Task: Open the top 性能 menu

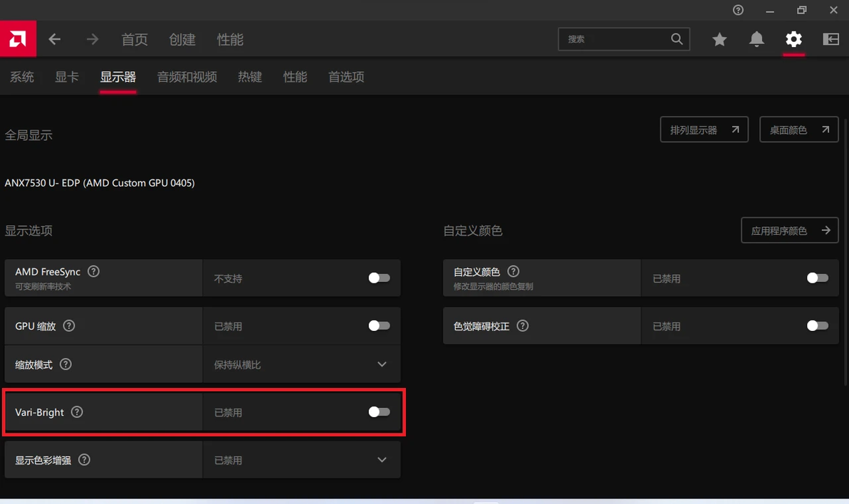Action: (230, 40)
